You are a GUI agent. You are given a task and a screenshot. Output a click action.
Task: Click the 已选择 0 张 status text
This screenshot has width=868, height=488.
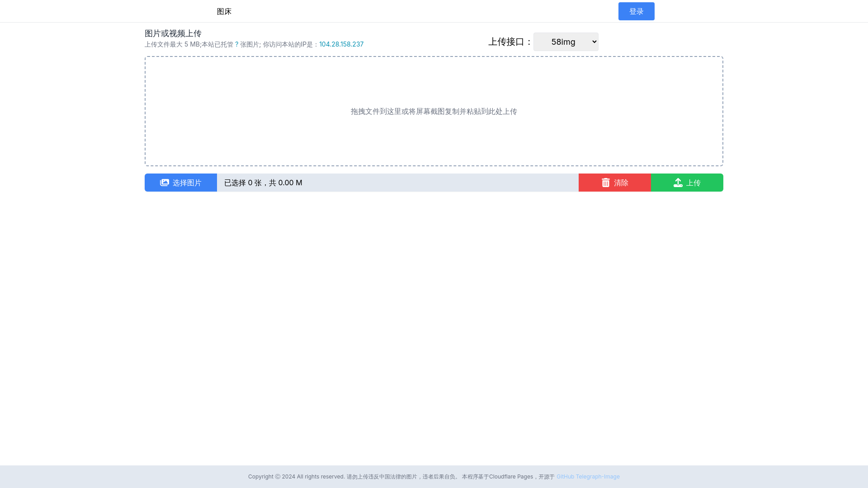263,183
